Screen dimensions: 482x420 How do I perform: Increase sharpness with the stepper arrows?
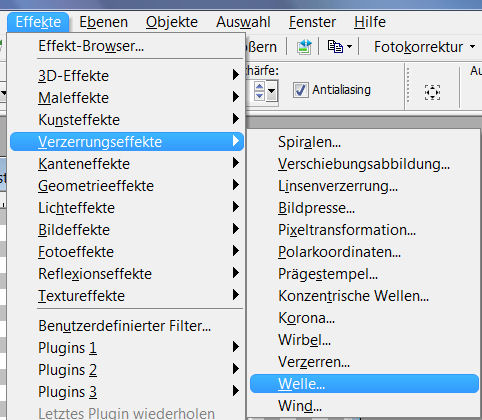[259, 86]
